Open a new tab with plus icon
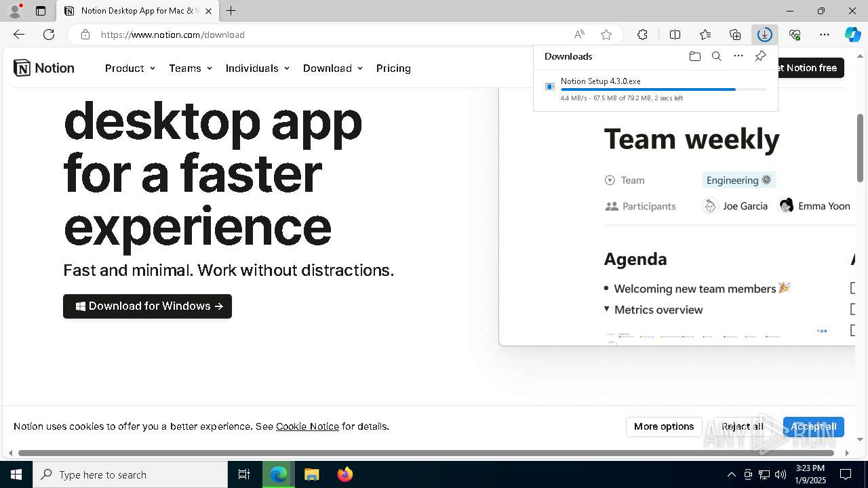The image size is (868, 488). (231, 11)
